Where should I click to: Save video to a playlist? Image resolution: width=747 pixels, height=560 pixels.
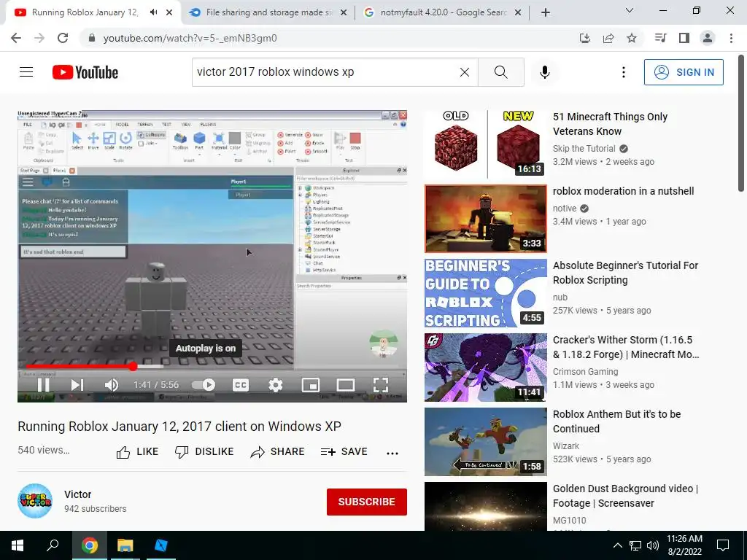pos(344,452)
